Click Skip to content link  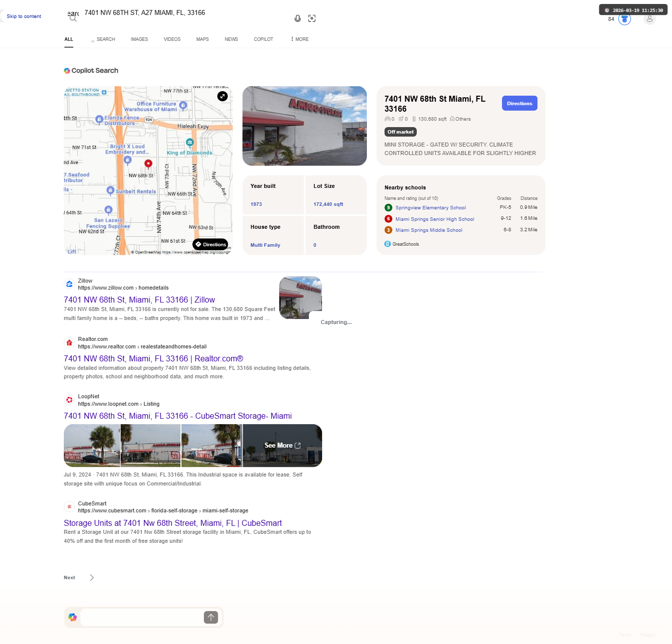coord(24,16)
